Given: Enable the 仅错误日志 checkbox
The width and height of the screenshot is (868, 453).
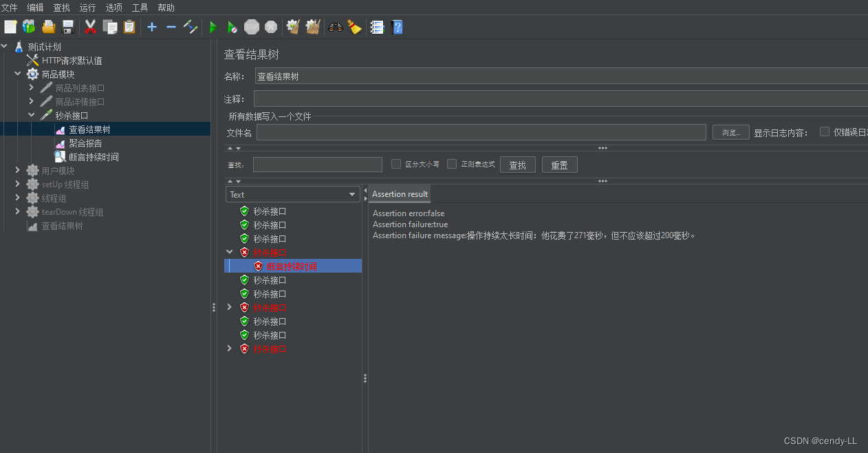Looking at the screenshot, I should 823,131.
